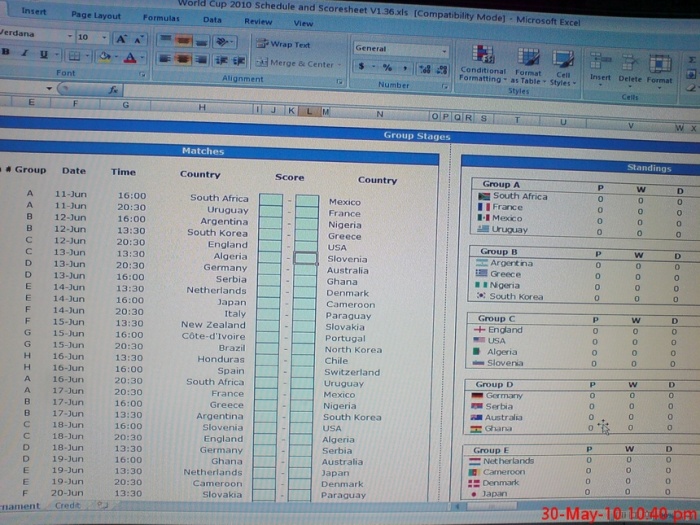Click 'Côte-d'Ivoire' country cell
This screenshot has height=525, width=700.
(x=213, y=336)
